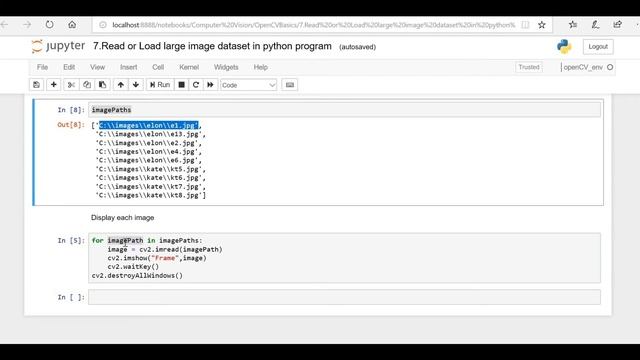640x360 pixels.
Task: Click the elon e4.jpg path line
Action: pos(149,151)
